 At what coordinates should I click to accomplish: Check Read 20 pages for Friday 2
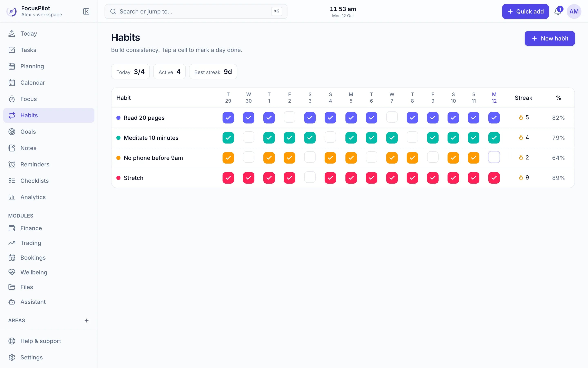click(289, 118)
